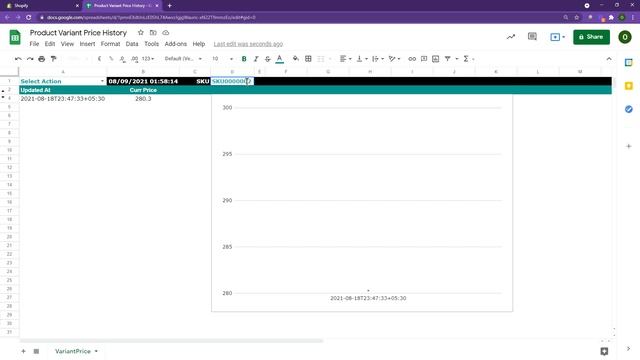
Task: Add a new sheet
Action: [x=24, y=351]
